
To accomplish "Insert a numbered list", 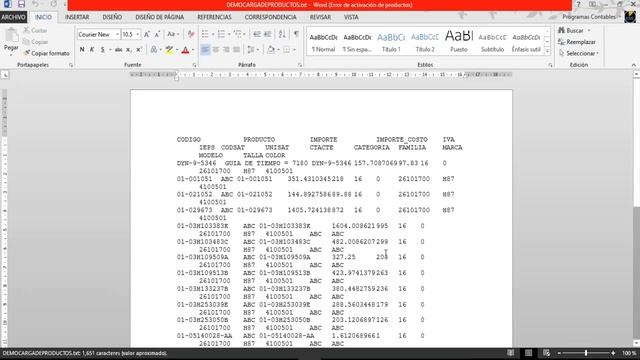I will pos(221,34).
